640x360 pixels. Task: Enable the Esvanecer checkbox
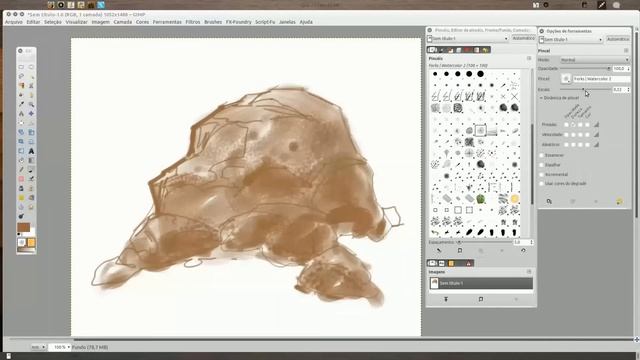[542, 156]
